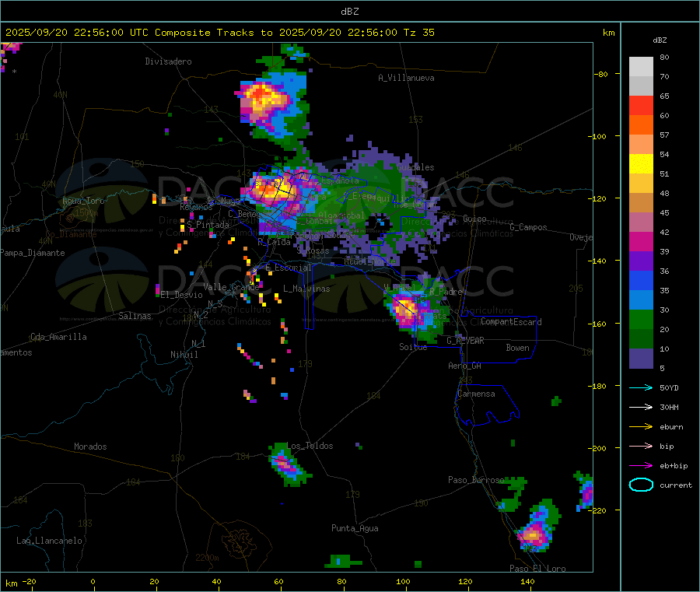The image size is (700, 592).
Task: Click the '-200' tick on vertical km axis
Action: pos(597,448)
